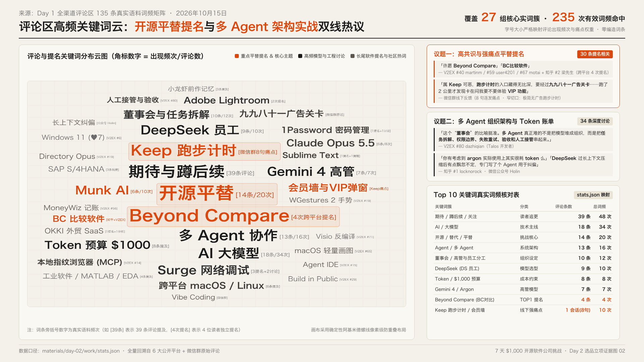Click the 董事会与任务拆解 keyword
The width and height of the screenshot is (644, 362).
166,115
